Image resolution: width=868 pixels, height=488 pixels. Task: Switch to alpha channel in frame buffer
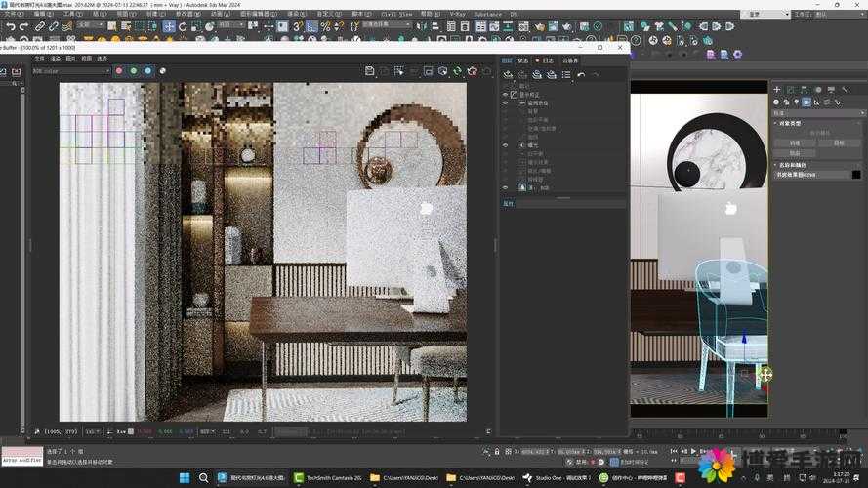tap(163, 71)
